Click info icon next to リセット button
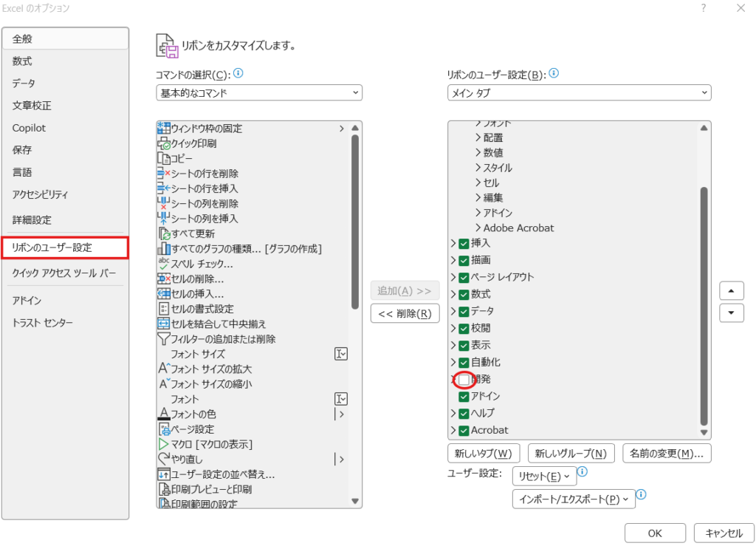The width and height of the screenshot is (756, 546). pos(583,471)
